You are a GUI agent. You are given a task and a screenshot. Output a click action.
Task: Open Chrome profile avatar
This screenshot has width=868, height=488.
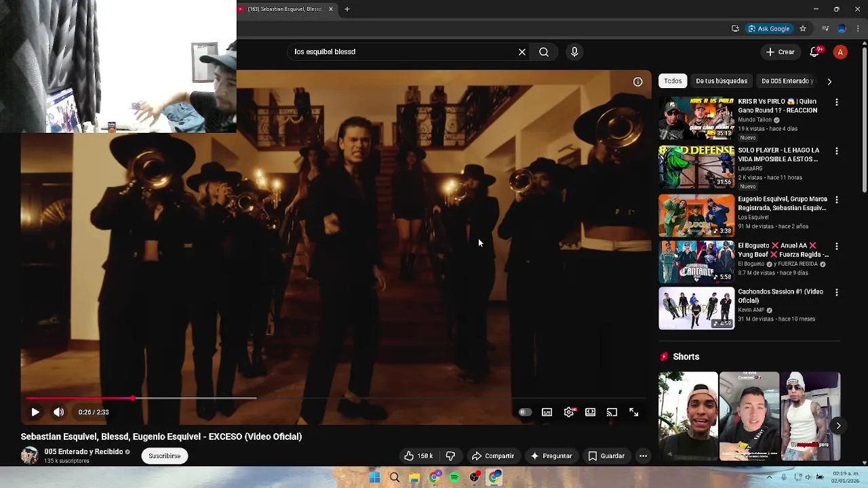[842, 28]
